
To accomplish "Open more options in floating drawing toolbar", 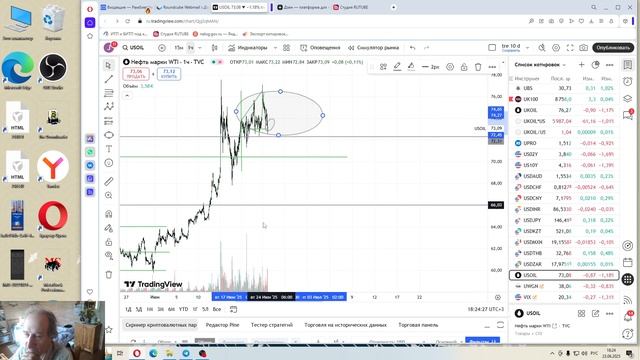I will click(492, 67).
